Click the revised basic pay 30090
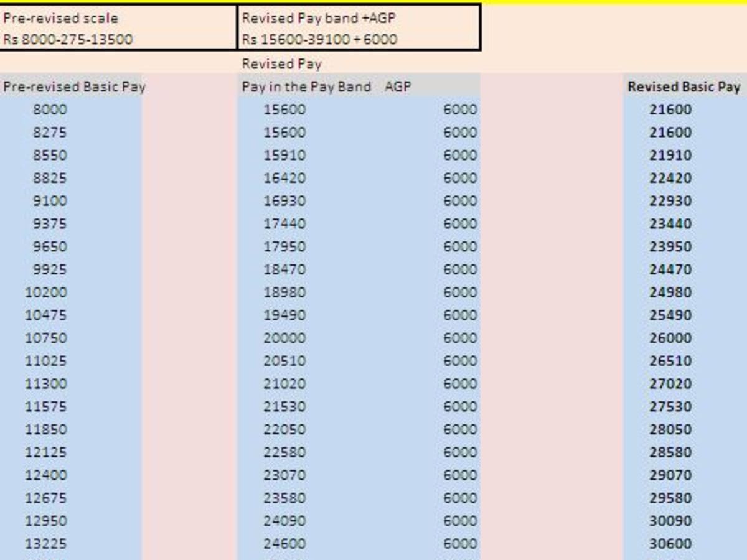Viewport: 747px width, 560px height. (x=670, y=521)
